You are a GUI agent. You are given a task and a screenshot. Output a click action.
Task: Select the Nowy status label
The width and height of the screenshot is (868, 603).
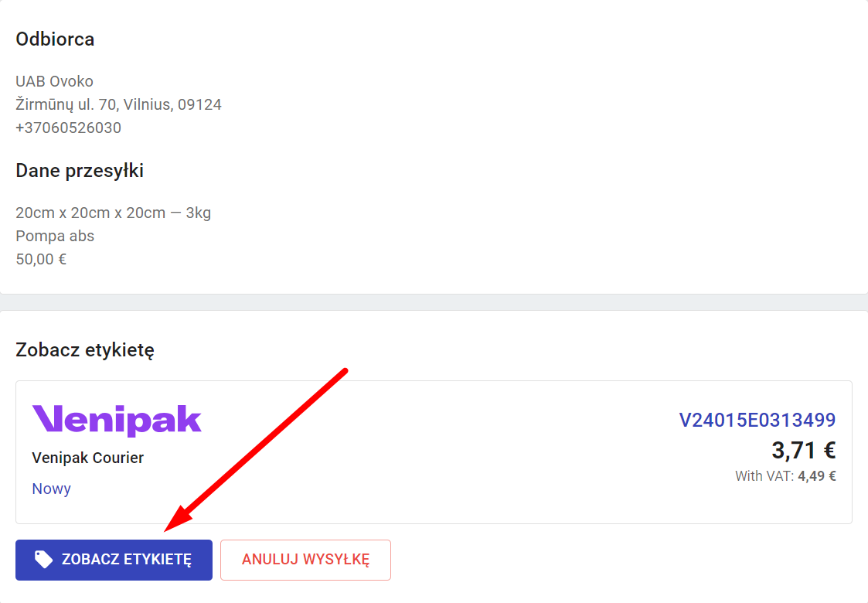52,489
